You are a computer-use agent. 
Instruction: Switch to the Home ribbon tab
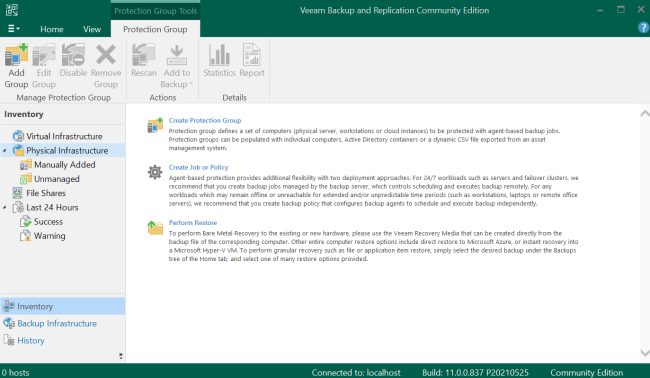(52, 29)
